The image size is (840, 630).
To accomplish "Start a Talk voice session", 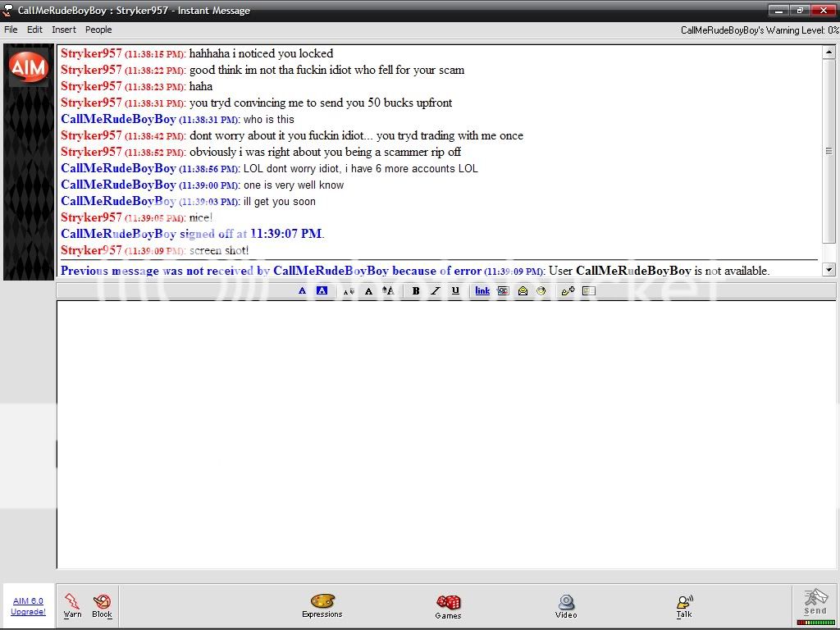I will point(684,603).
